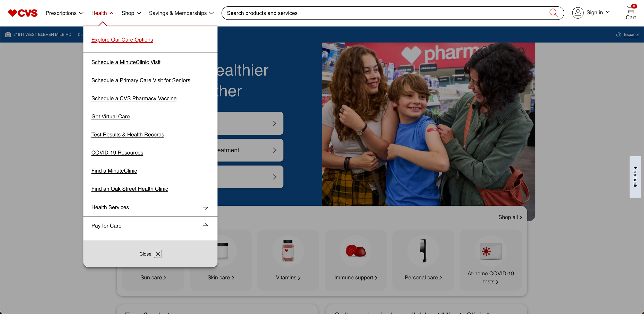Click the globe language icon

[x=618, y=35]
